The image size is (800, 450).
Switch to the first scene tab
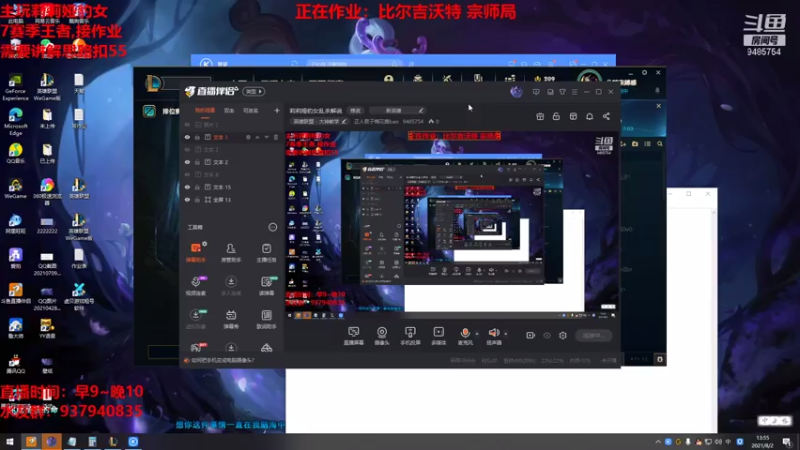click(205, 110)
